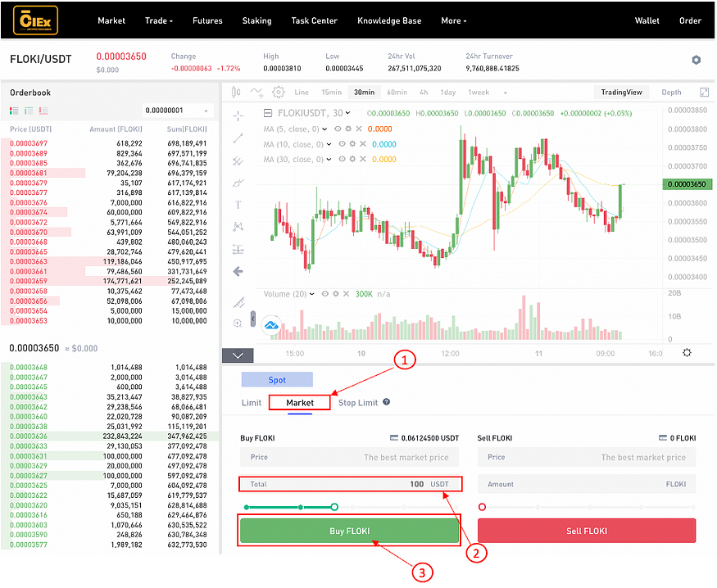Select the crosshair cursor tool
This screenshot has width=717, height=588.
coord(238,116)
